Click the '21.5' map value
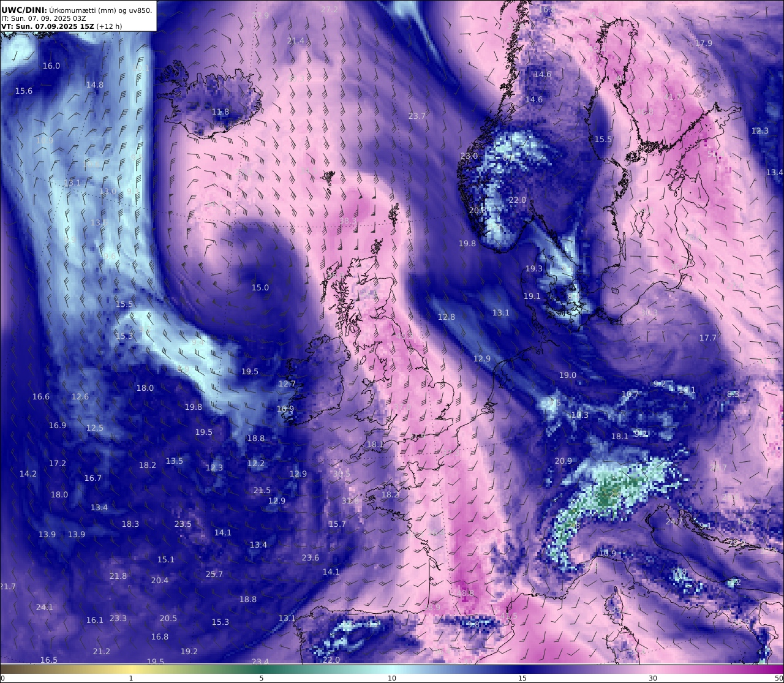 tap(262, 491)
